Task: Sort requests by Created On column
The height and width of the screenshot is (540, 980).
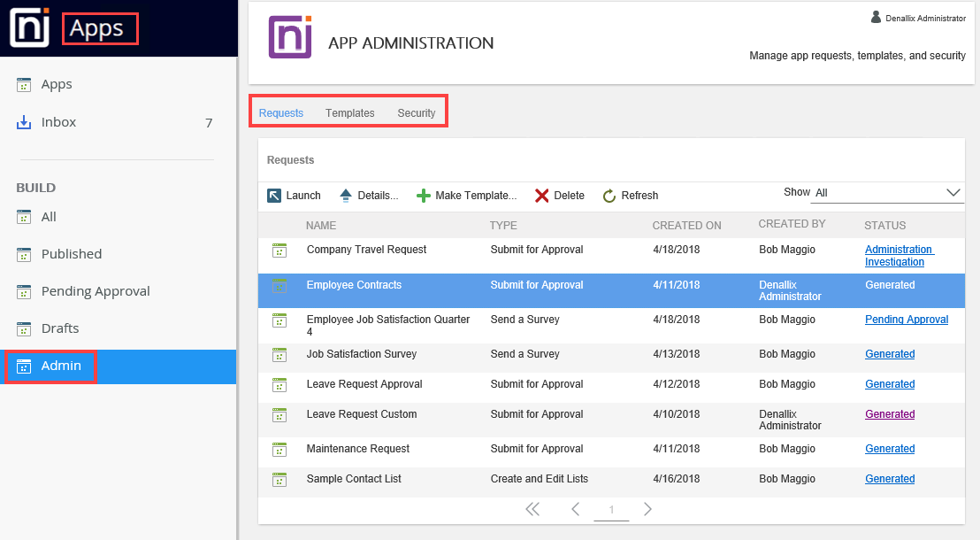Action: [686, 226]
